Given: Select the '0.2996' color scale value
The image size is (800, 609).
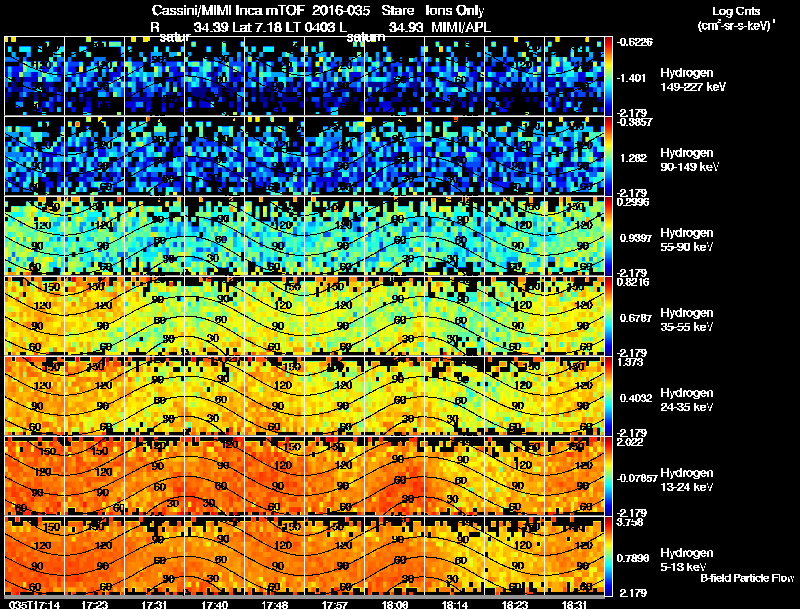Looking at the screenshot, I should point(633,202).
